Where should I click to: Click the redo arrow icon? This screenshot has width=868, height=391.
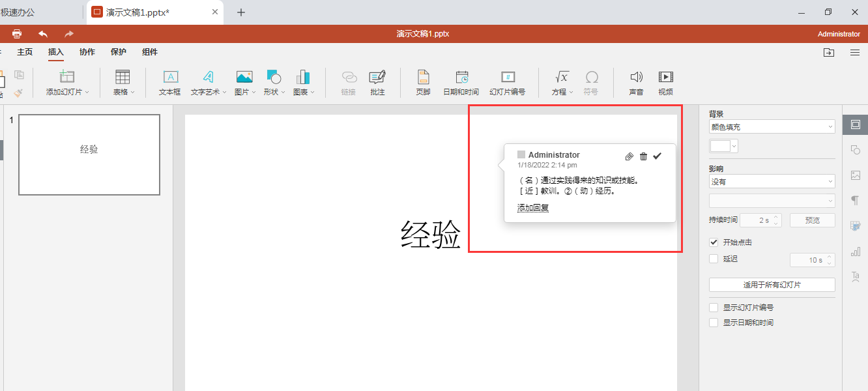coord(69,34)
